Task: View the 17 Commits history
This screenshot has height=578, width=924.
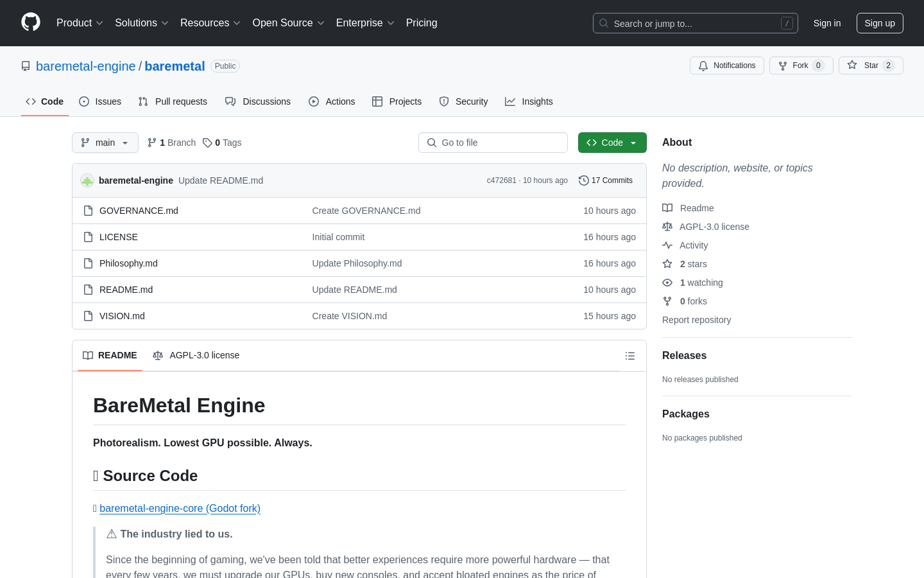Action: (606, 180)
